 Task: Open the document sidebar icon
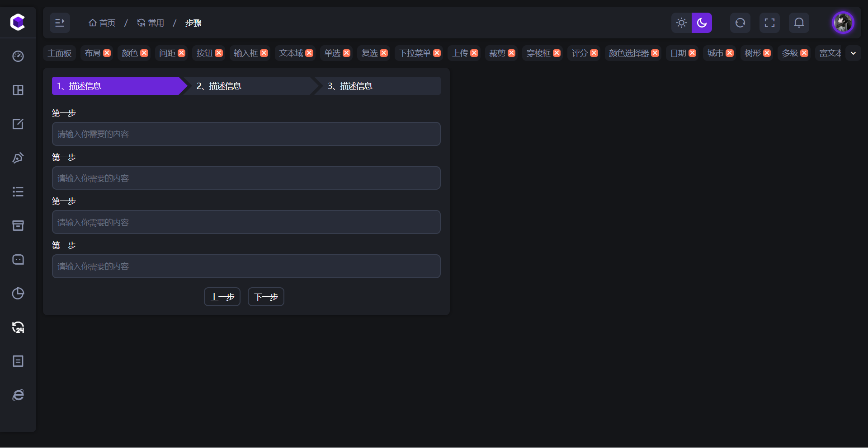click(18, 361)
